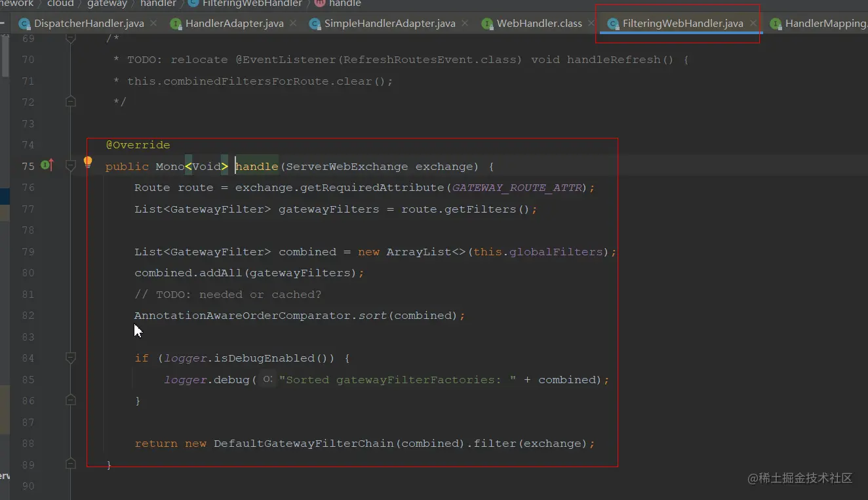Toggle the method end fold marker at line 89

tap(71, 464)
